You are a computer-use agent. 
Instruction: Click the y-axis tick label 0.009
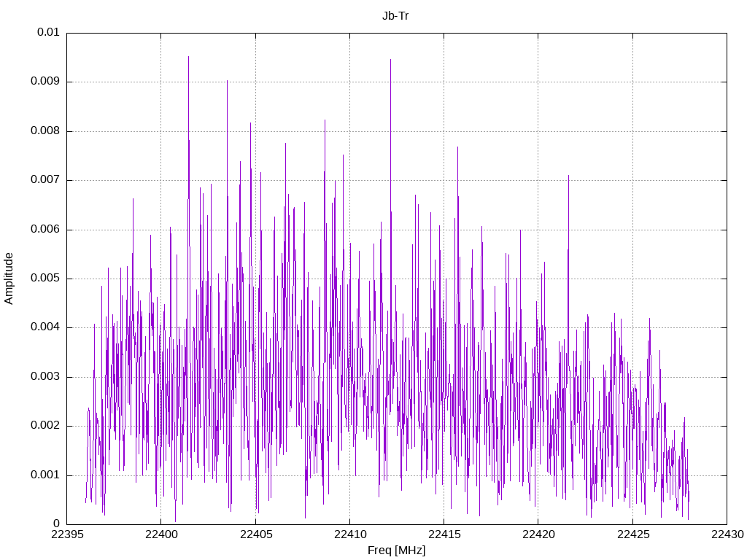[x=45, y=82]
